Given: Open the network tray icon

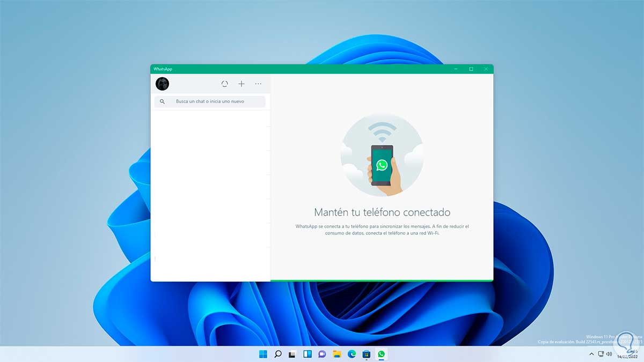Looking at the screenshot, I should [x=602, y=354].
